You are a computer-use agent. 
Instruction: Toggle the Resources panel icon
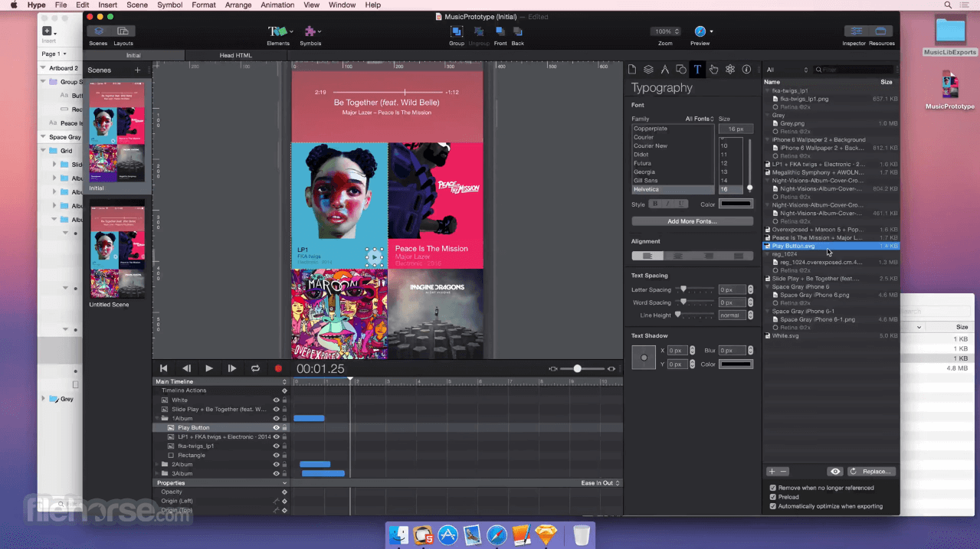(881, 31)
